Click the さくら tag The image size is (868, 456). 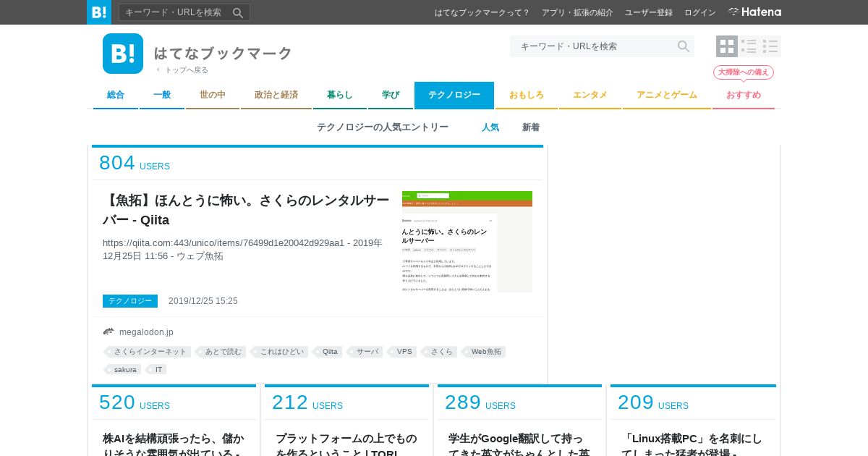tap(440, 352)
